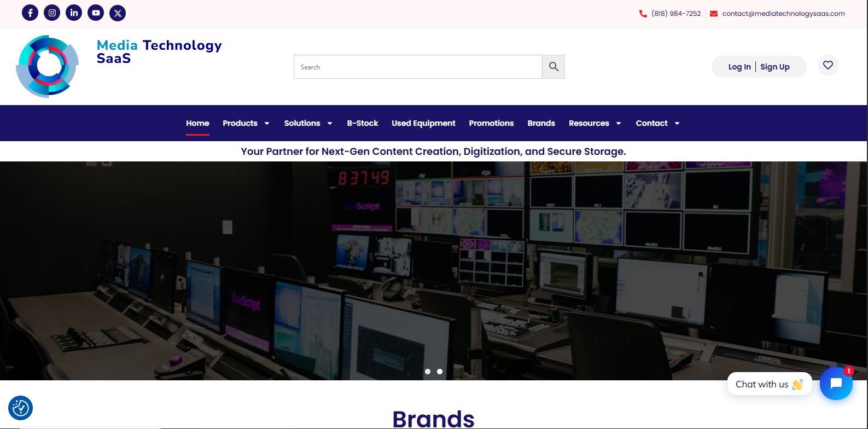Screen dimensions: 868x429
Task: Click the Your Partner for Next-Gen tagline text
Action: click(433, 152)
